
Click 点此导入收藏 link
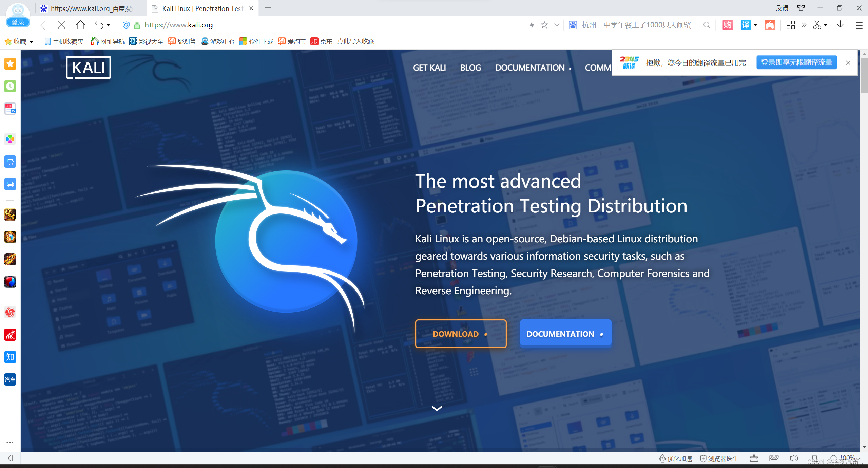[x=356, y=41]
